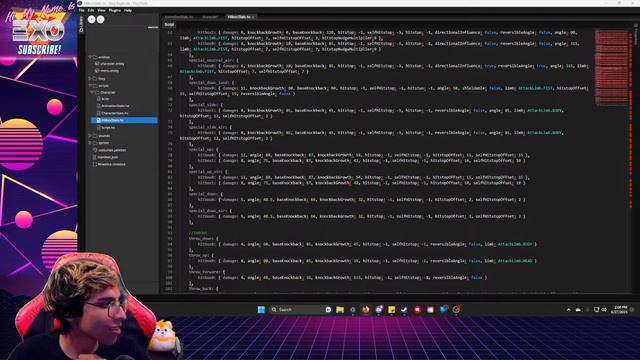Image resolution: width=640 pixels, height=360 pixels.
Task: Select the entities folder icon
Action: 95,57
